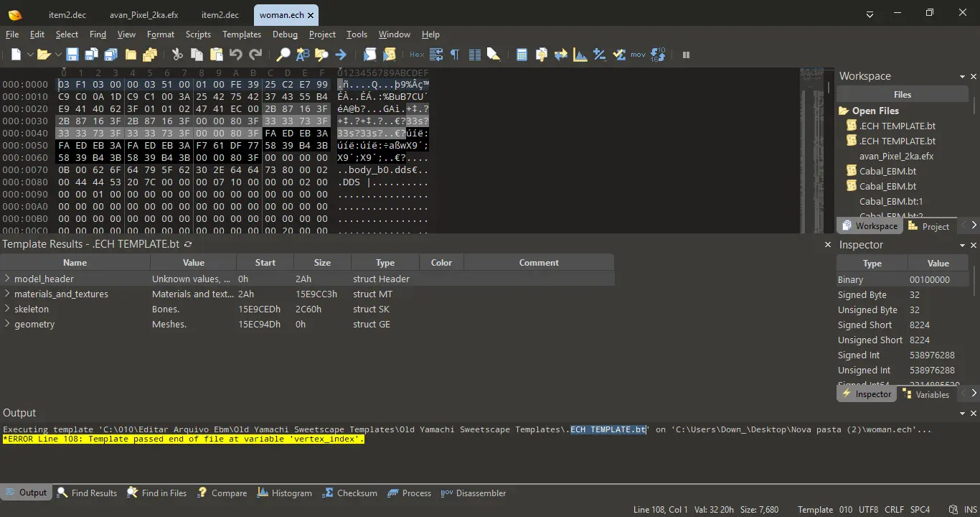980x517 pixels.
Task: Expand the model_header tree row
Action: 7,279
